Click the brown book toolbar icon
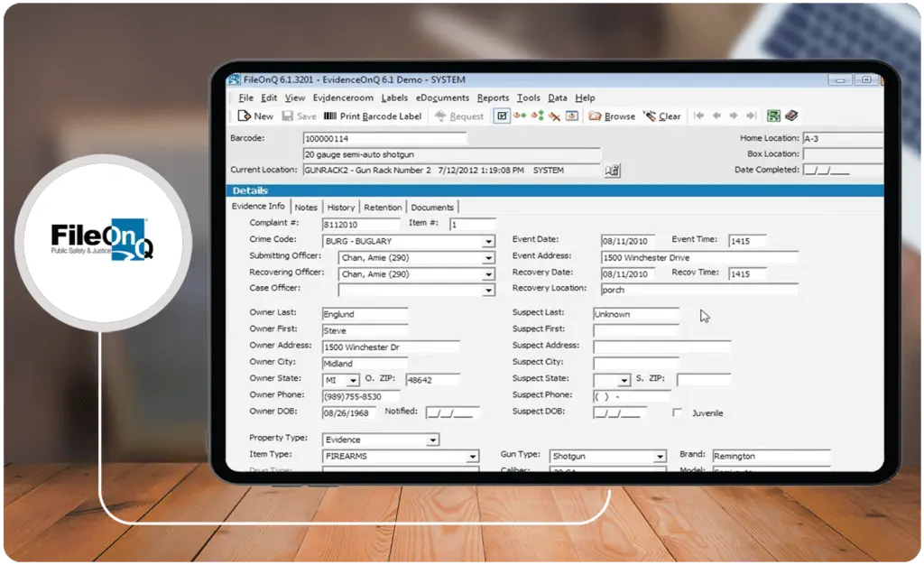The width and height of the screenshot is (924, 565). coord(791,116)
